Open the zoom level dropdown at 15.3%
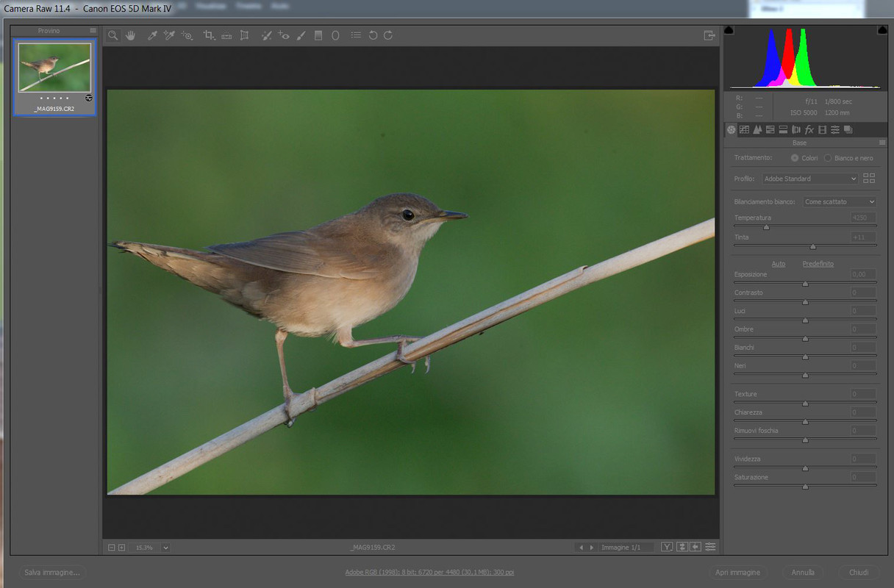This screenshot has width=894, height=588. 165,548
